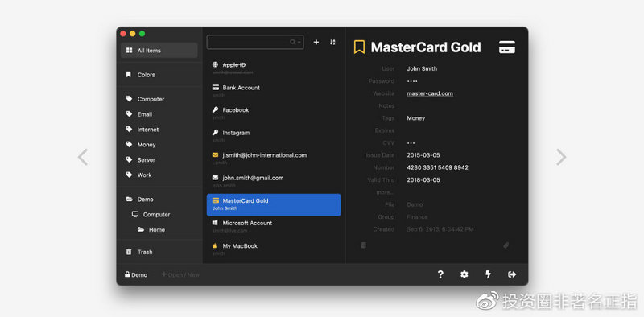
Task: Click the lock/sign-out arrow icon
Action: (x=512, y=274)
